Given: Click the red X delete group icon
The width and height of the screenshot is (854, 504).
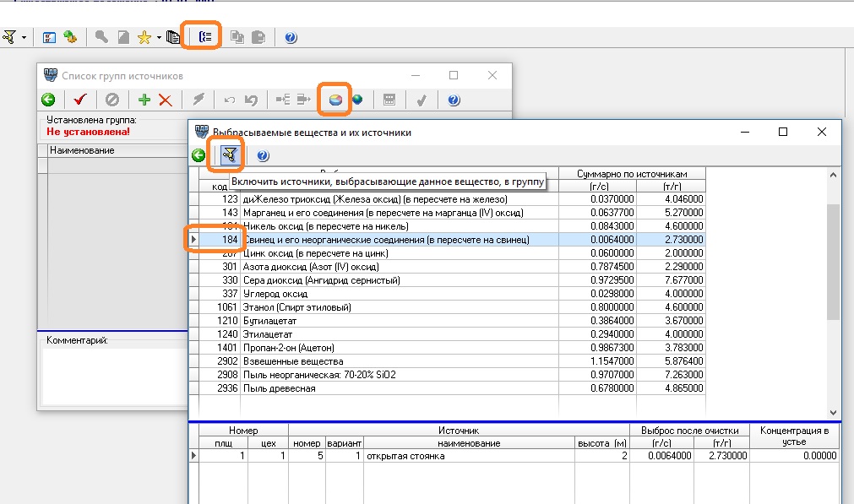Looking at the screenshot, I should 166,100.
